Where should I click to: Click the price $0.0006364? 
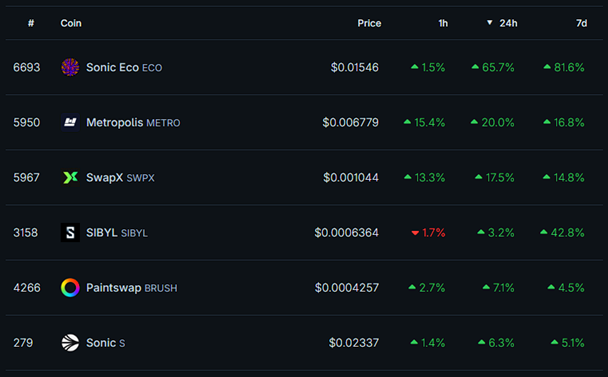[346, 233]
